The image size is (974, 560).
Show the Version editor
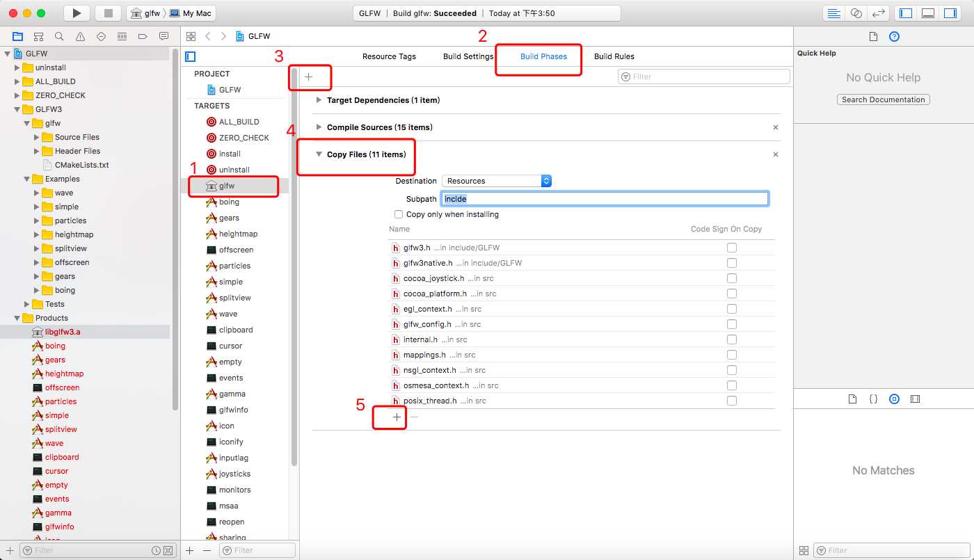(879, 13)
